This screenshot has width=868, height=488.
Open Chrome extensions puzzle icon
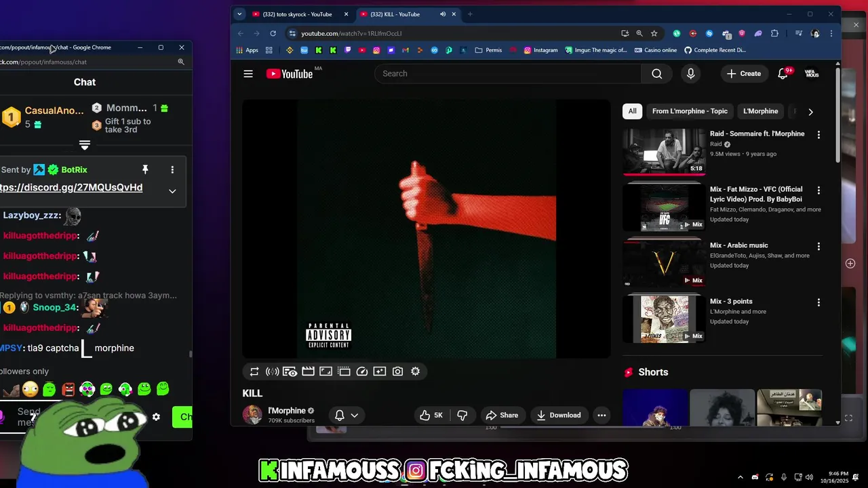(774, 33)
